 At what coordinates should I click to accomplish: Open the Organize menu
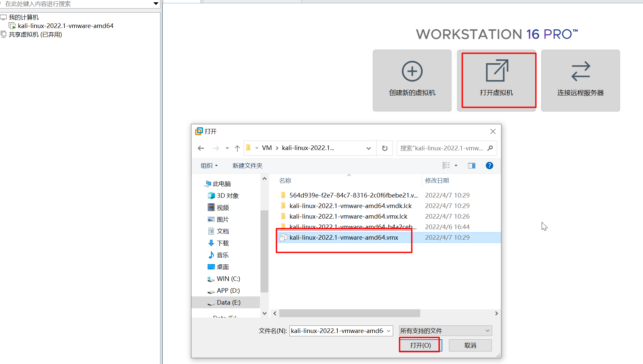(x=209, y=166)
